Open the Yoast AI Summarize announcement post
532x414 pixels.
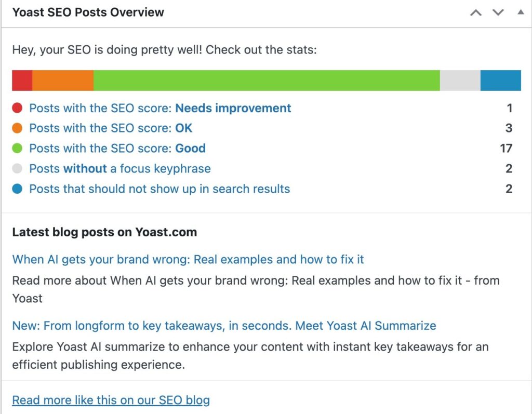pos(223,326)
